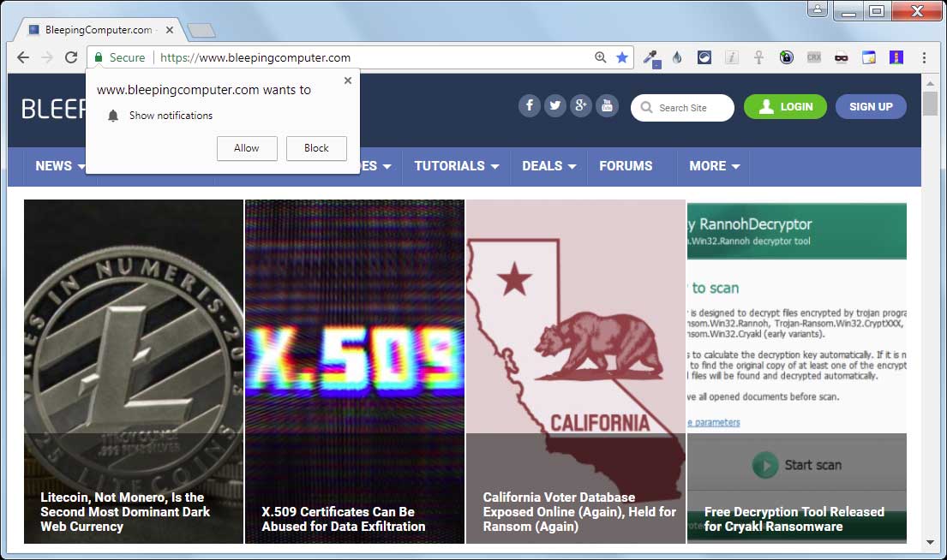947x560 pixels.
Task: Click the water drop extension icon
Action: 677,57
